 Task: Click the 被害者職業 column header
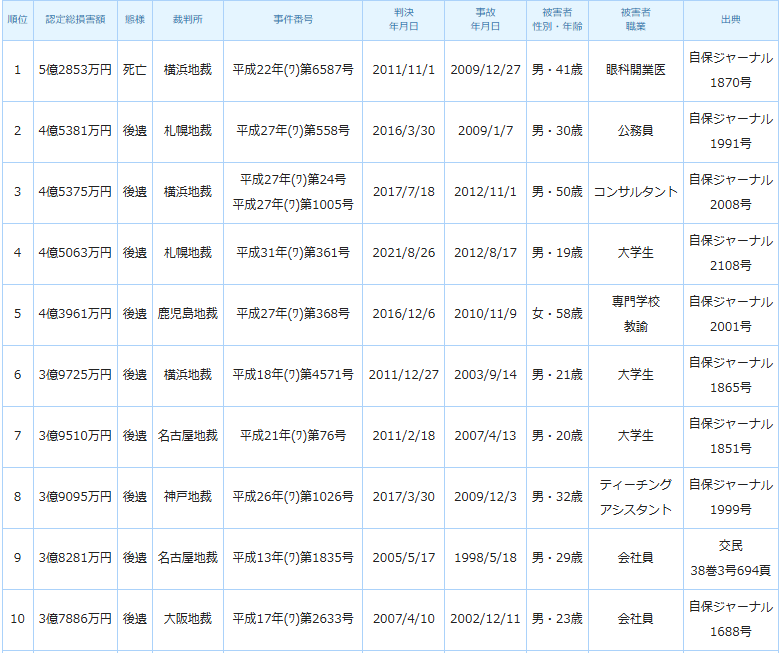click(x=635, y=20)
